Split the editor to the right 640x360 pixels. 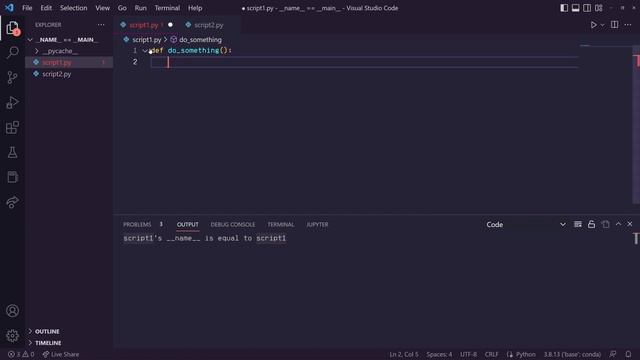(614, 25)
